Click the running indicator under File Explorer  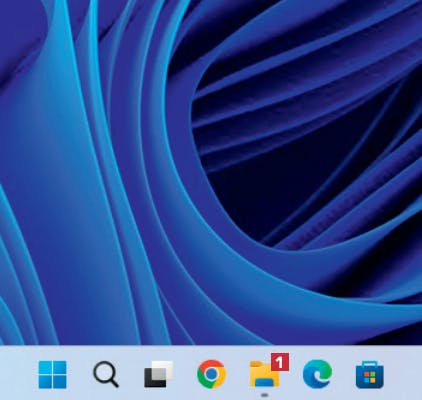pos(265,395)
